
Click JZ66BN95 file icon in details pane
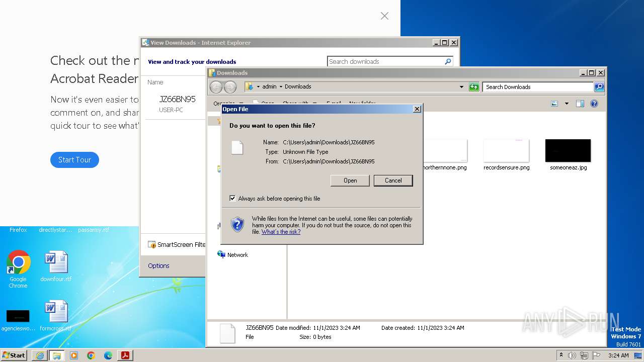227,333
